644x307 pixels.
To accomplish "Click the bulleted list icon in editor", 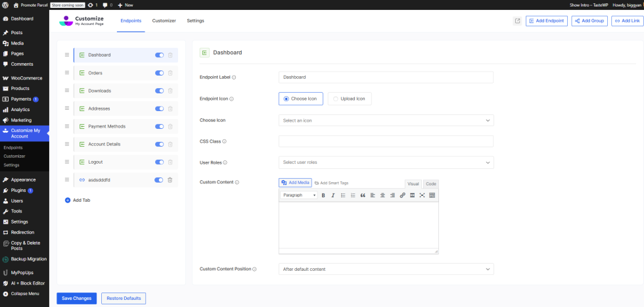I will (x=343, y=195).
